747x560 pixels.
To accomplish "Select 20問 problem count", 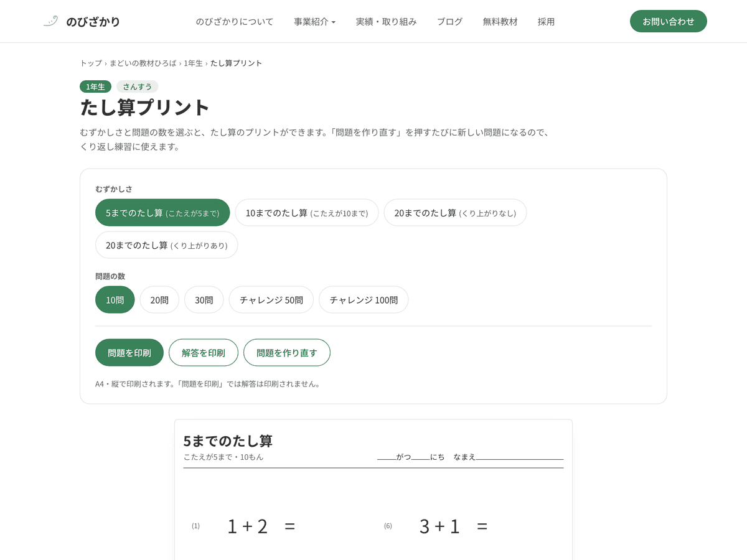I will (159, 300).
